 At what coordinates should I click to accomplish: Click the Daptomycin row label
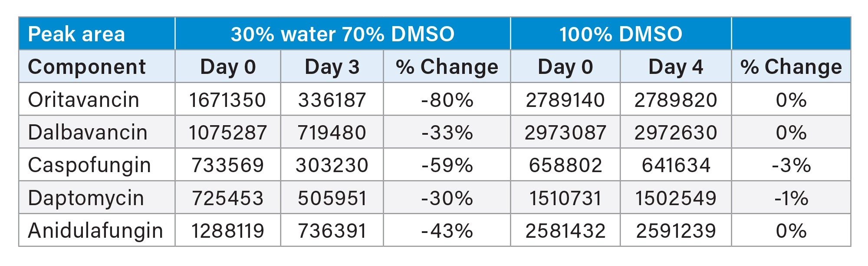tap(86, 198)
